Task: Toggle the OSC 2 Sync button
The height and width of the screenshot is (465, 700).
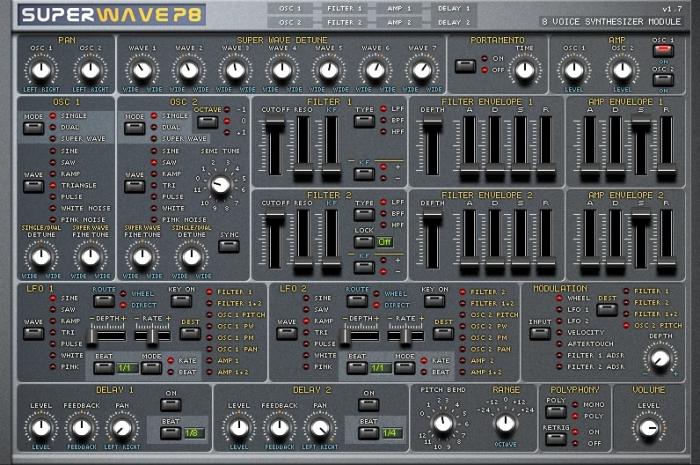Action: click(229, 243)
